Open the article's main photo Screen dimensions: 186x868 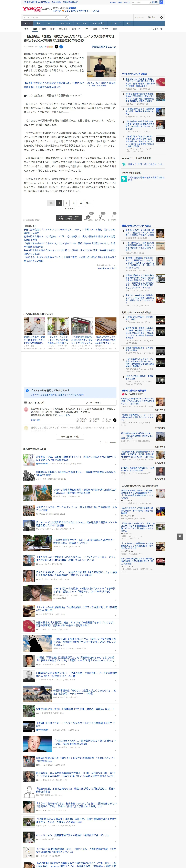(x=101, y=66)
